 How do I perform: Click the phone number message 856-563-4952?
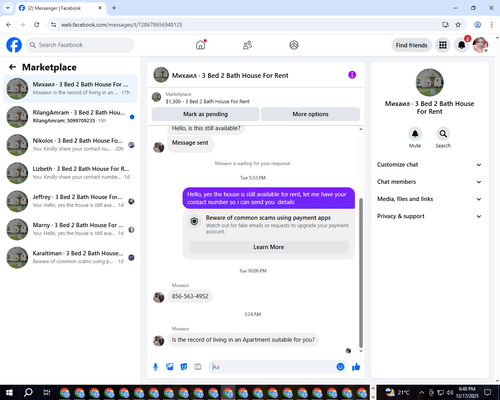(x=190, y=296)
